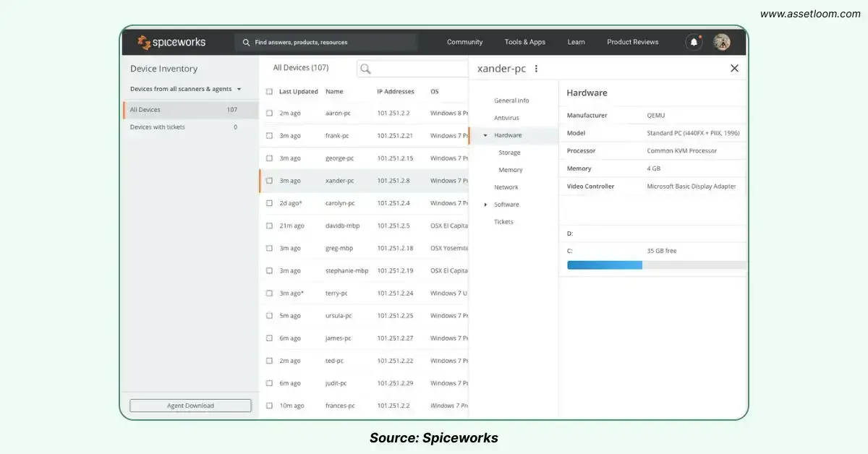Screen dimensions: 868x454
Task: Open the stephanie-mbp device row
Action: coord(364,270)
